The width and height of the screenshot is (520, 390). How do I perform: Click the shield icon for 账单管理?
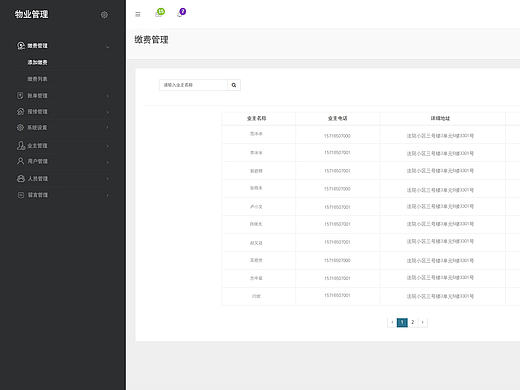tap(20, 96)
